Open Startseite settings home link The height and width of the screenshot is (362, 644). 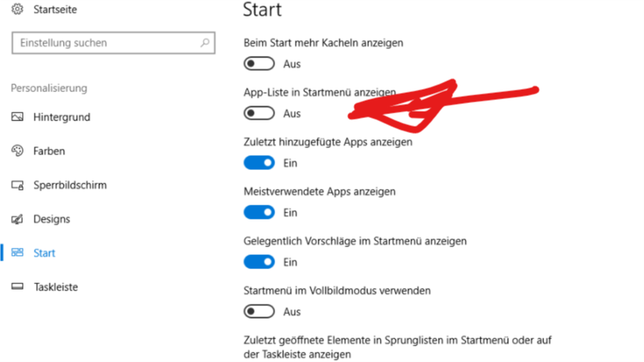[x=55, y=9]
